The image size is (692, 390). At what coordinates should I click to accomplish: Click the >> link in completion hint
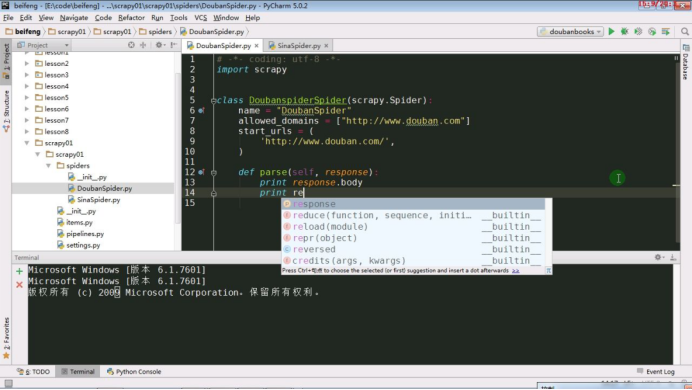515,270
